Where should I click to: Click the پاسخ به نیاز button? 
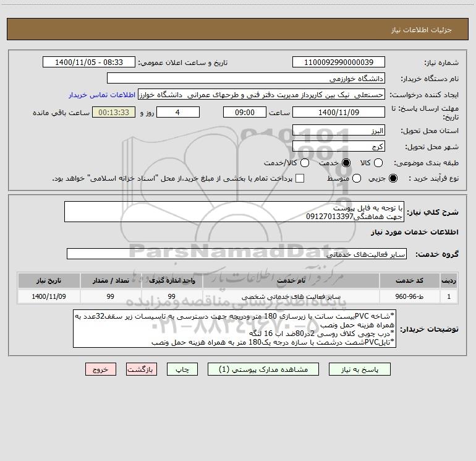coord(359,369)
